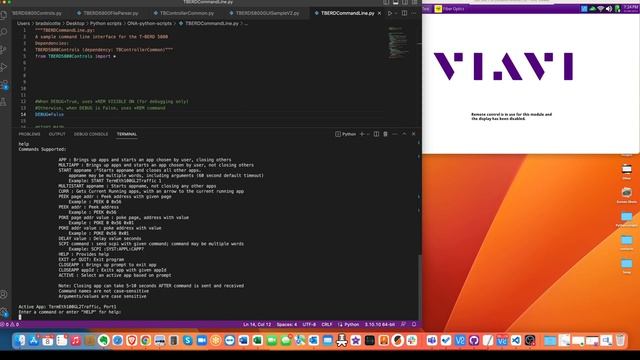640x360 pixels.
Task: Maximize the panel with the chevron up
Action: tap(404, 134)
